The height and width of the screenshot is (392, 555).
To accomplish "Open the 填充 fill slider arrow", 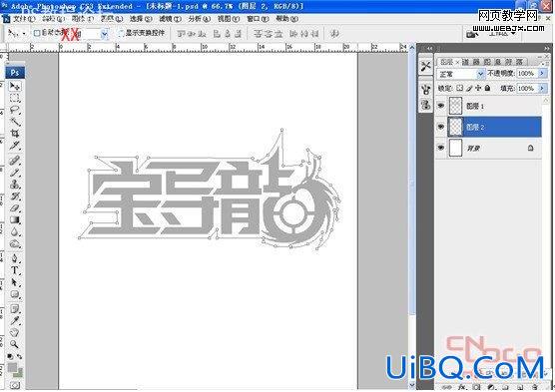I will tap(542, 88).
